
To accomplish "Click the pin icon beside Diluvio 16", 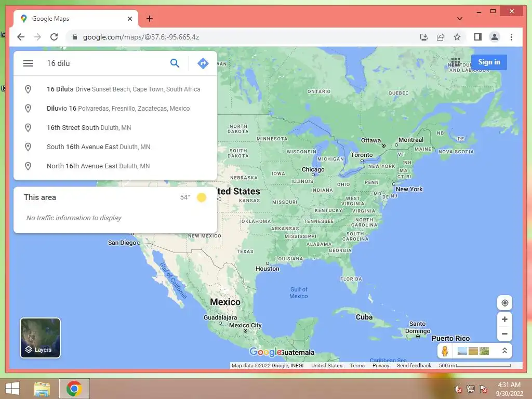I will tap(28, 108).
